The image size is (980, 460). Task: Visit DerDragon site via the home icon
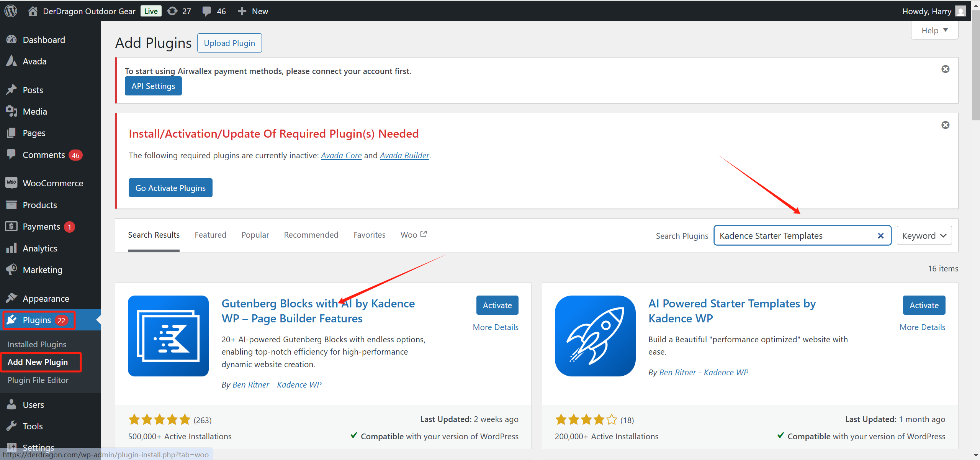33,11
